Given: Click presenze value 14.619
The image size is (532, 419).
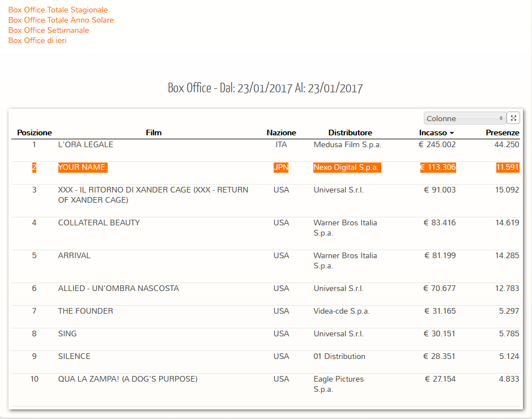Looking at the screenshot, I should pyautogui.click(x=507, y=223).
